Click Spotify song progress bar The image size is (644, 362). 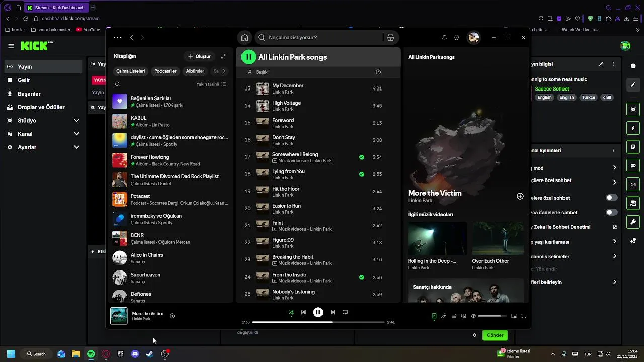pyautogui.click(x=318, y=322)
